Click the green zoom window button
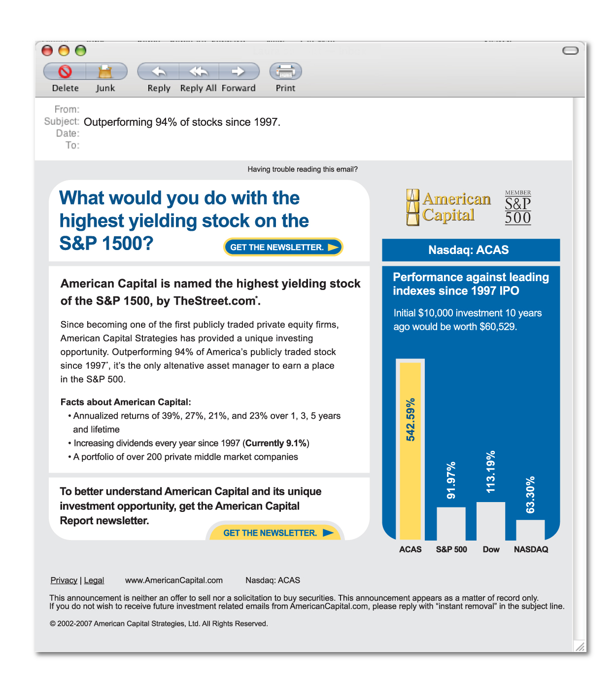 [x=81, y=50]
